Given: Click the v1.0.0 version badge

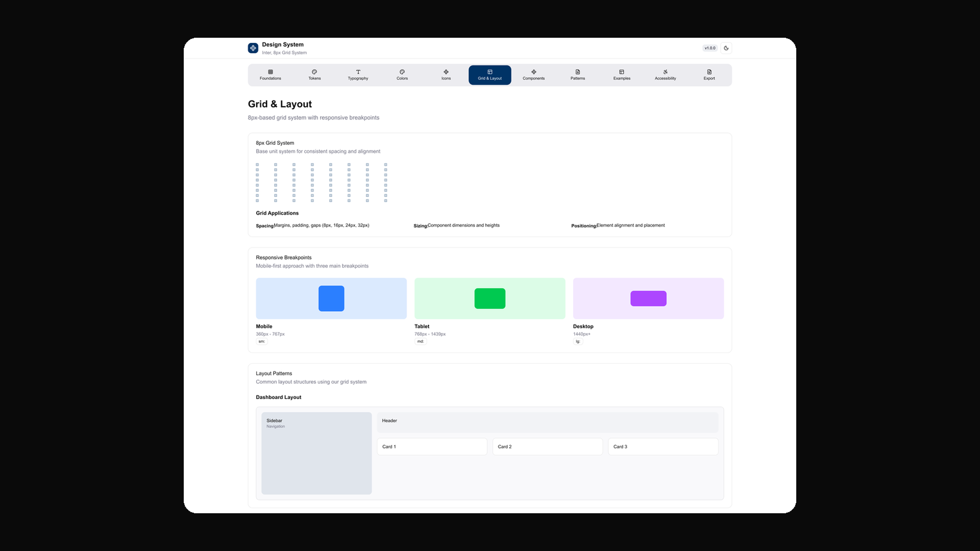Looking at the screenshot, I should click(x=709, y=48).
